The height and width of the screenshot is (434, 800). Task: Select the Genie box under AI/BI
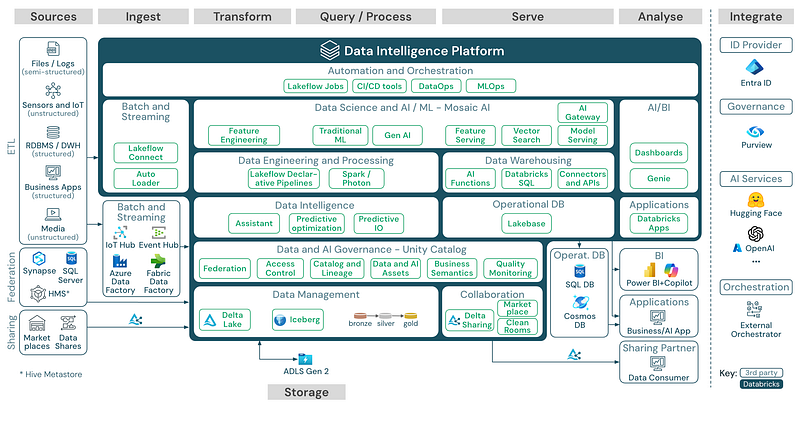click(658, 177)
